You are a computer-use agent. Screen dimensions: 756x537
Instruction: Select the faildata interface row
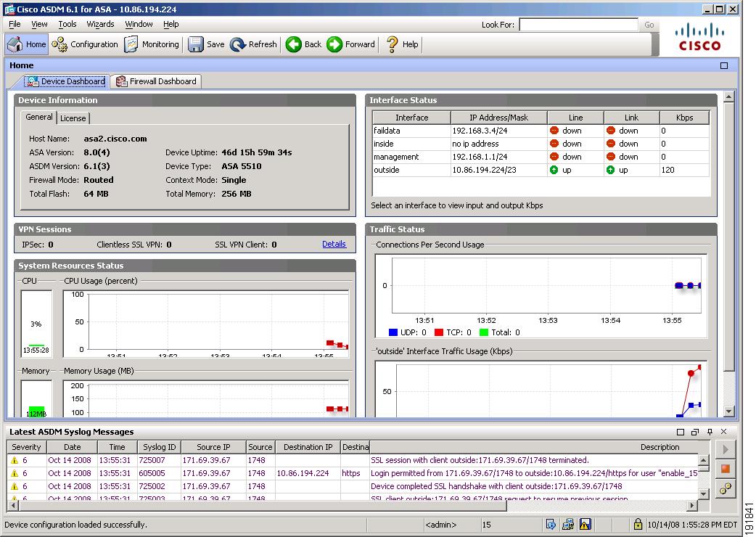(x=541, y=131)
